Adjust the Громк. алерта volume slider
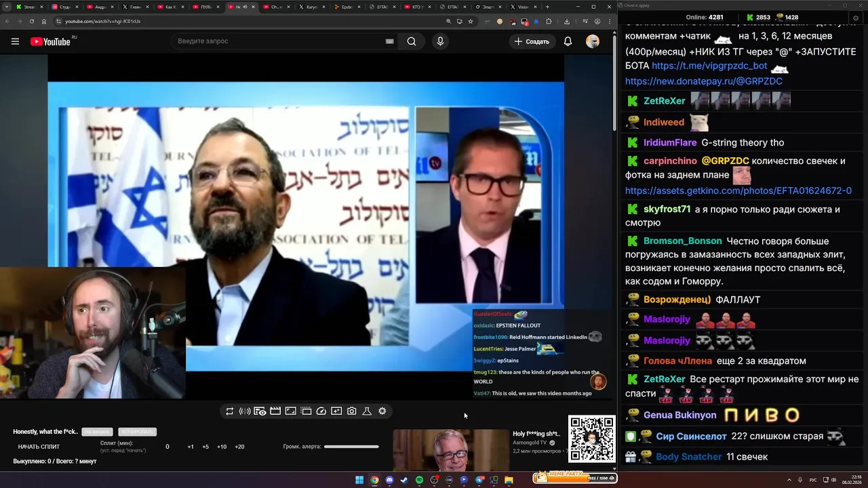 point(351,447)
